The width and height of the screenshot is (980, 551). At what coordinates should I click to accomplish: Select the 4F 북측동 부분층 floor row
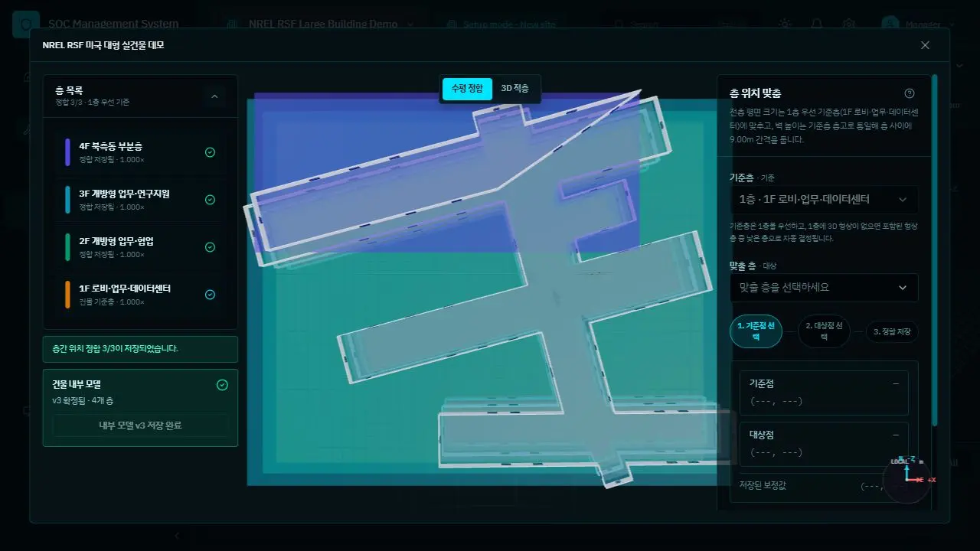coord(140,152)
